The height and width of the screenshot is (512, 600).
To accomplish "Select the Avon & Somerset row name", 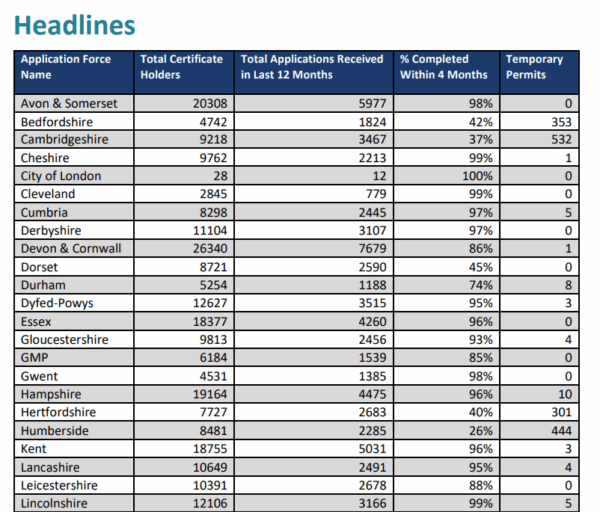I will point(66,104).
